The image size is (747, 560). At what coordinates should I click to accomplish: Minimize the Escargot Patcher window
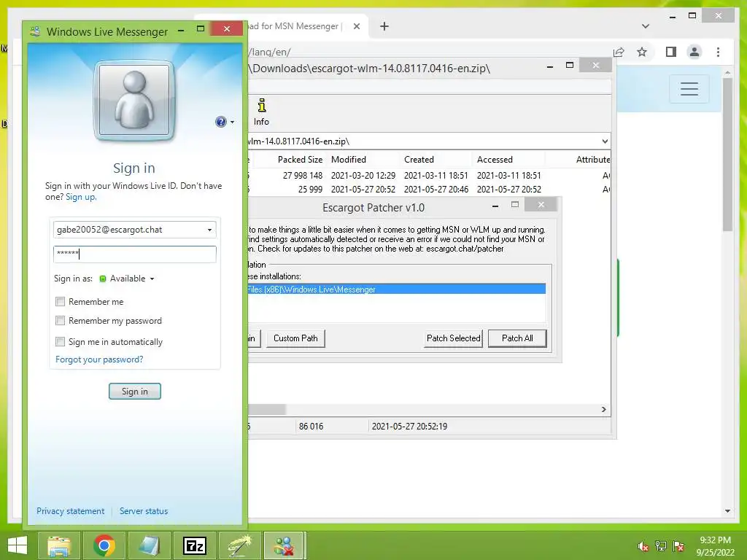[x=495, y=205]
